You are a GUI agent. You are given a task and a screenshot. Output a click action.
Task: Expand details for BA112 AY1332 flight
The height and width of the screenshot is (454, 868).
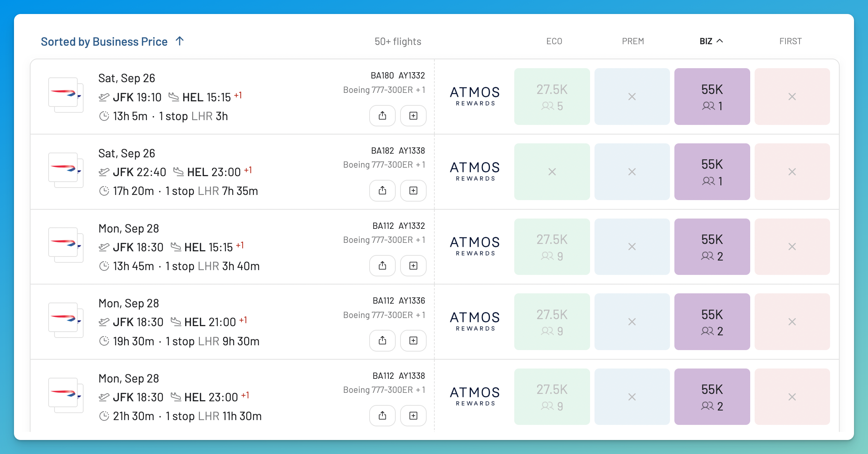tap(413, 266)
